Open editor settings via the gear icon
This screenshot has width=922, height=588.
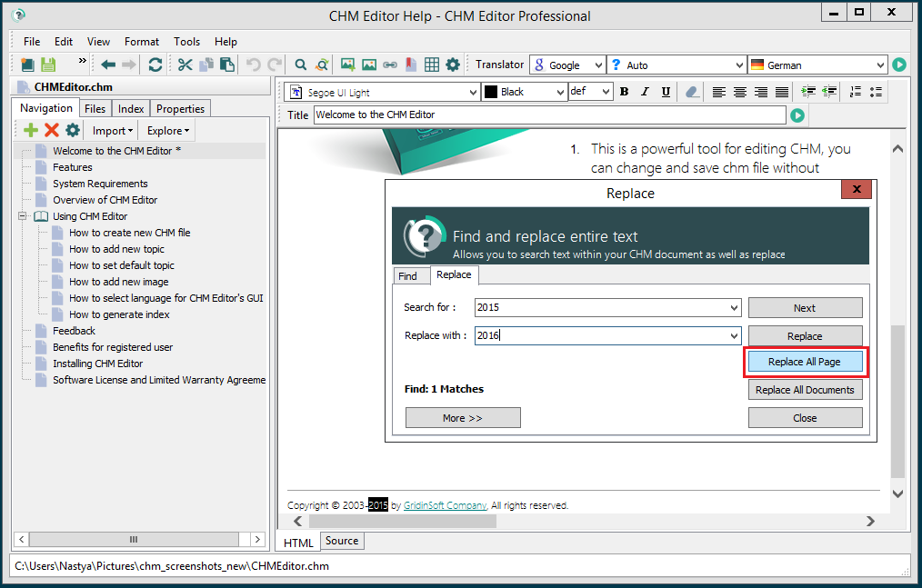pos(453,65)
